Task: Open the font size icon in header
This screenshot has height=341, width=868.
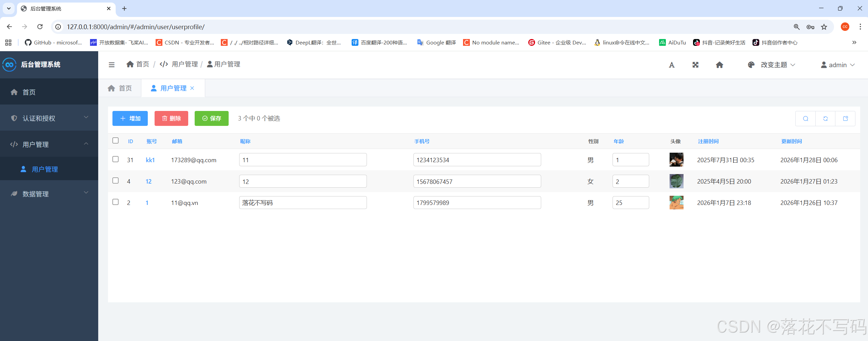Action: click(672, 65)
